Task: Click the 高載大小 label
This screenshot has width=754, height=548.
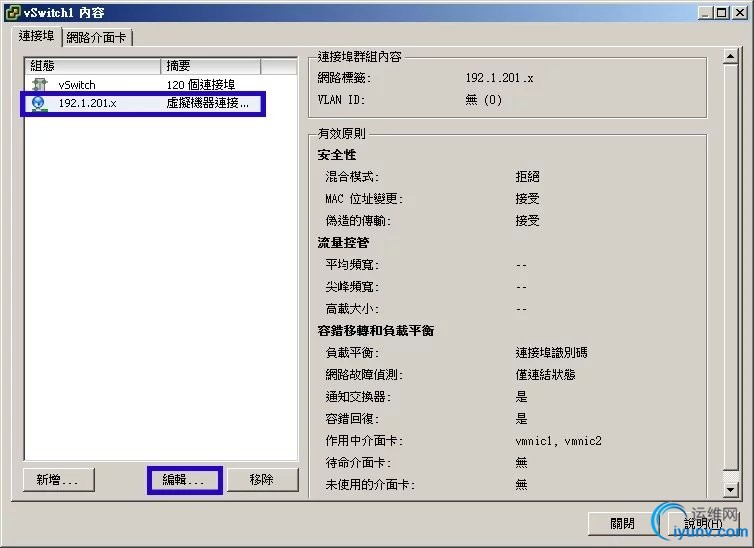Action: [352, 309]
